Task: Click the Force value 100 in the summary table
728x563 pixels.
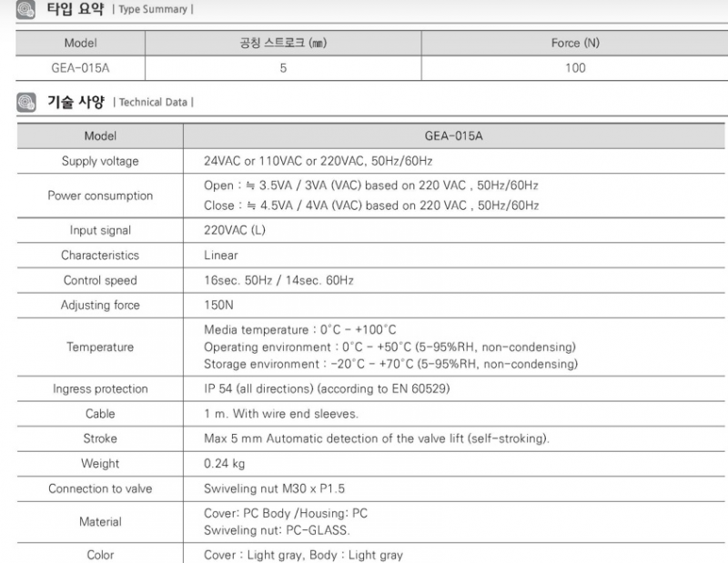Action: pyautogui.click(x=575, y=67)
